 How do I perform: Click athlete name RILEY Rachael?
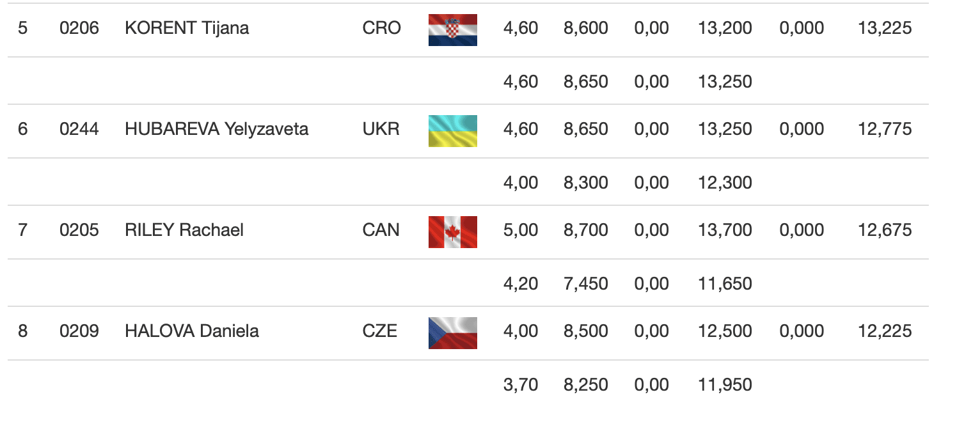(184, 230)
